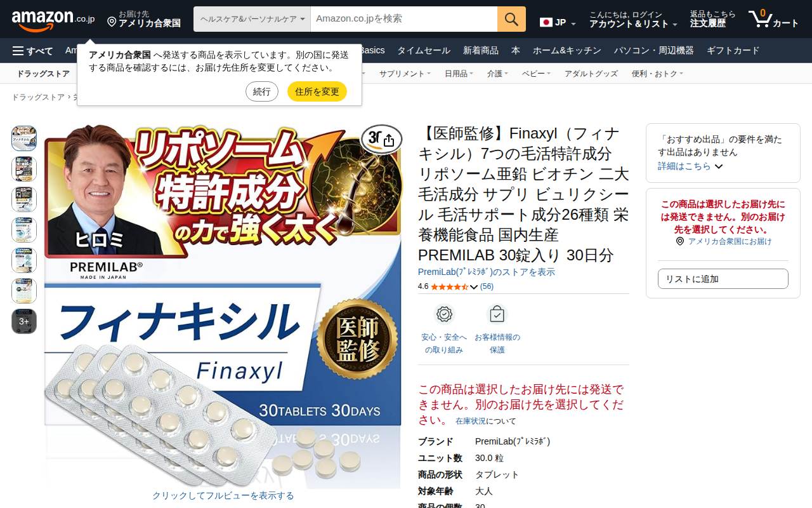812x508 pixels.
Task: Click the 安心・安全への取り組み shield icon
Action: (x=445, y=314)
